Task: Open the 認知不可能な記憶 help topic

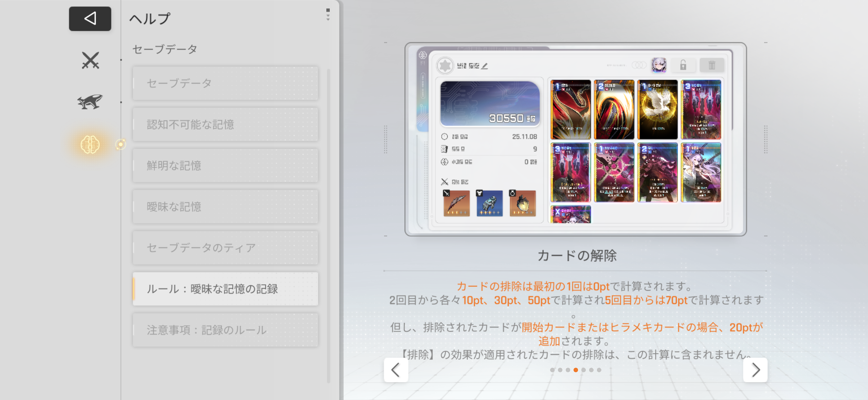Action: 225,125
